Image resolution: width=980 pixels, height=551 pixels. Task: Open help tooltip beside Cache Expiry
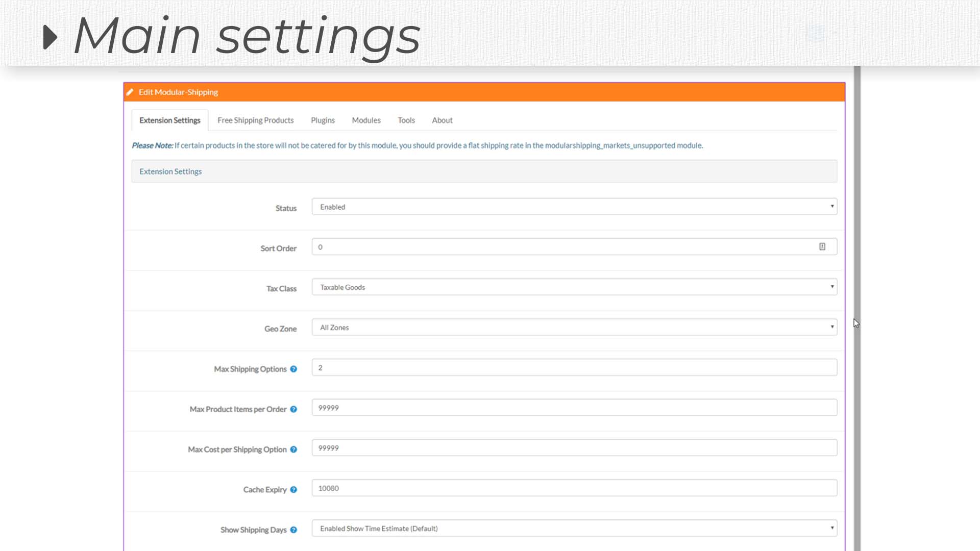click(x=293, y=490)
